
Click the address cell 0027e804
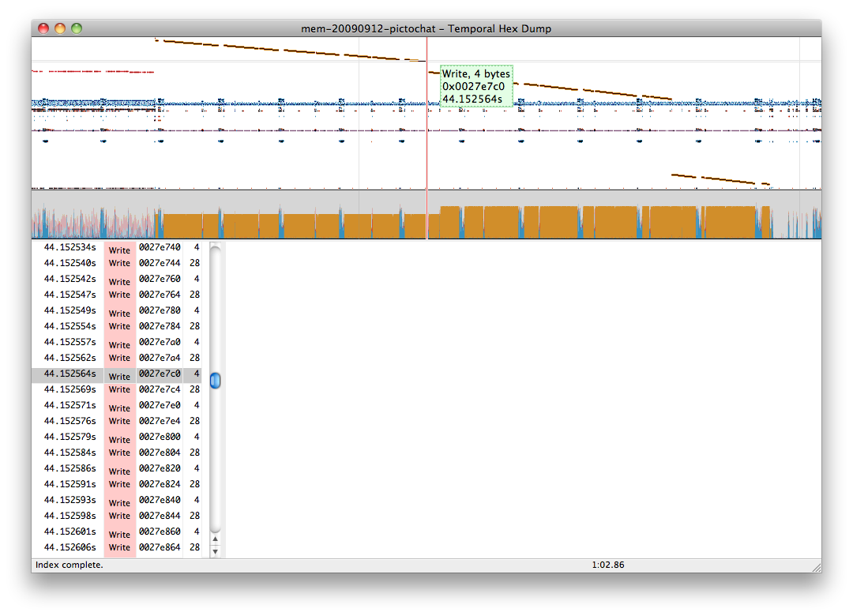pyautogui.click(x=160, y=453)
